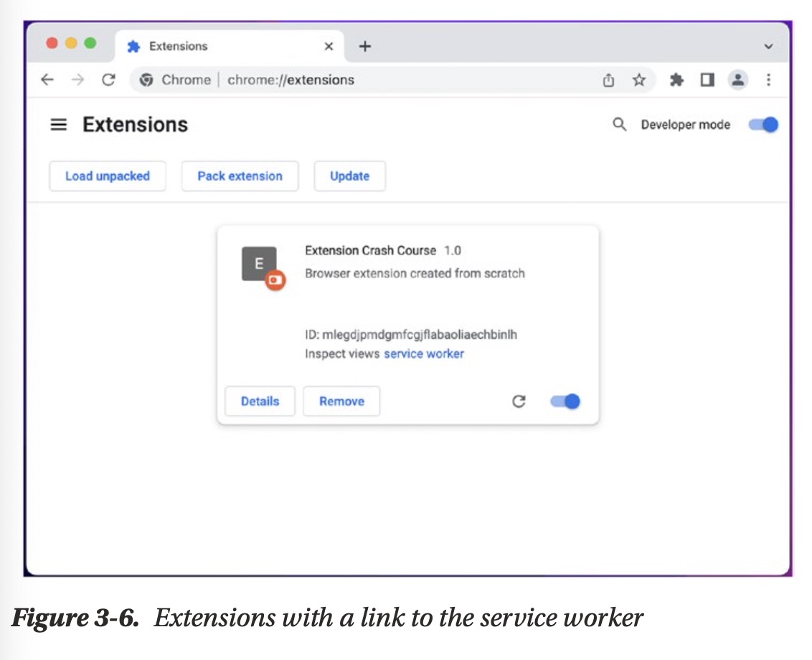Click the browser back arrow
Viewport: 812px width, 660px height.
[x=47, y=80]
